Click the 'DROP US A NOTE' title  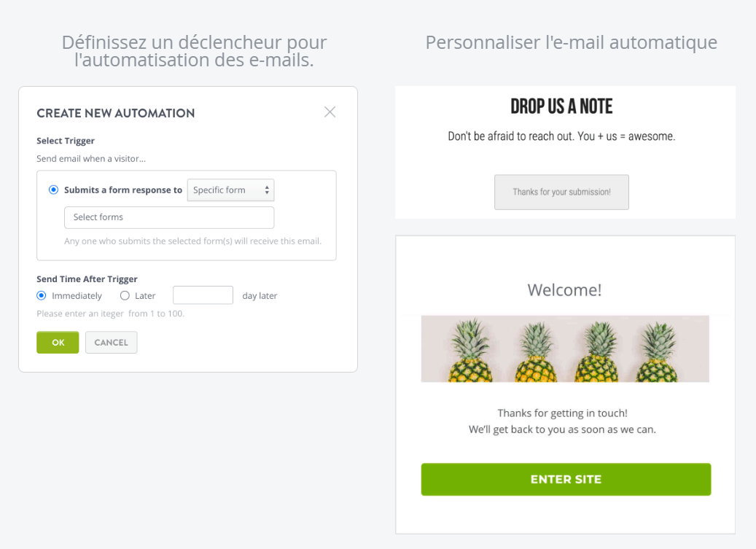(561, 106)
